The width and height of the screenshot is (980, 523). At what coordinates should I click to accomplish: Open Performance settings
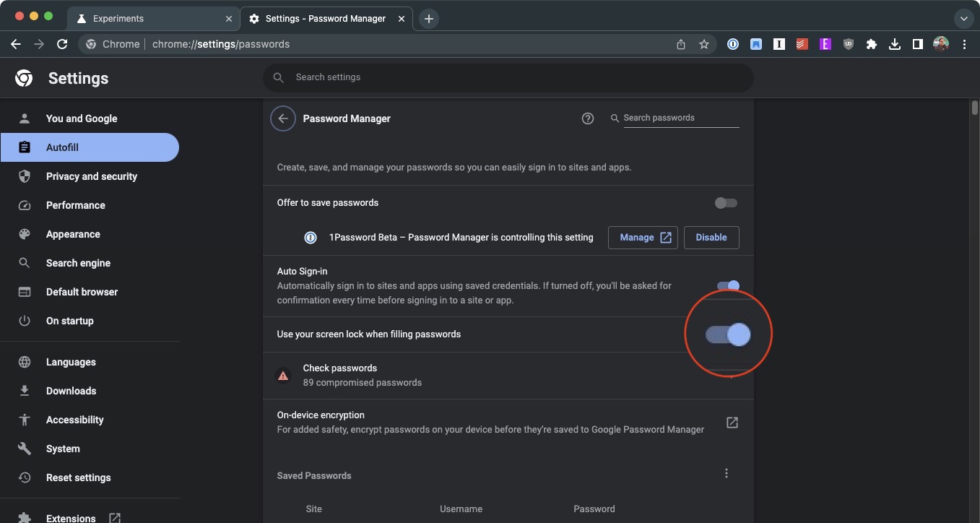(x=76, y=205)
